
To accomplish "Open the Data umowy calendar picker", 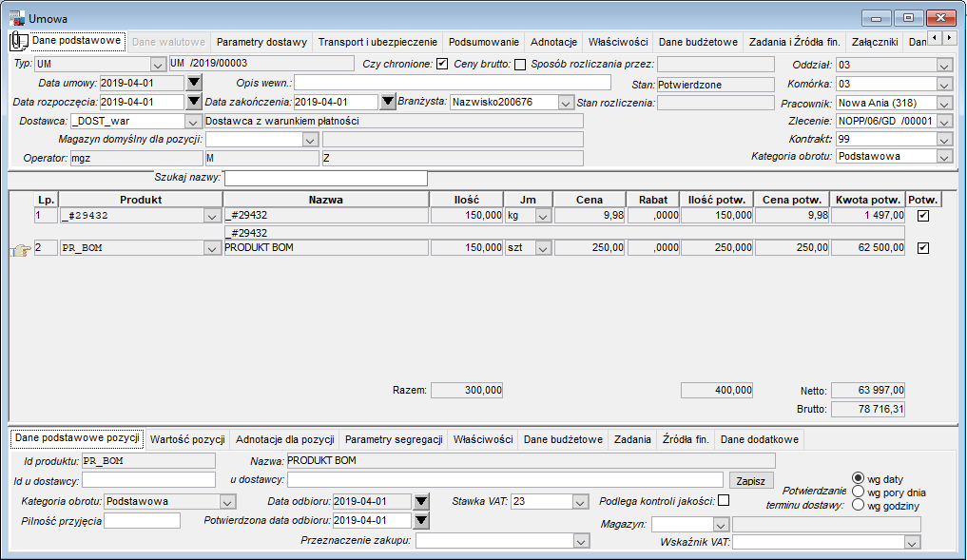I will coord(194,83).
